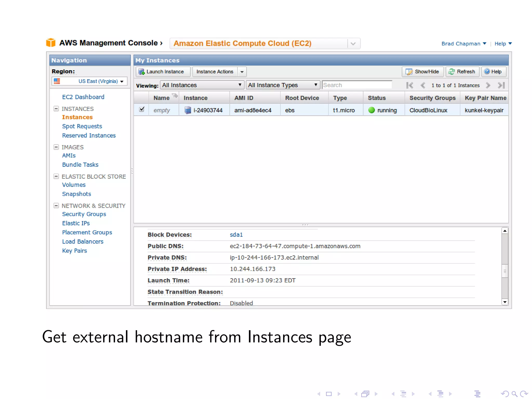Sort by Type column header

tap(346, 98)
